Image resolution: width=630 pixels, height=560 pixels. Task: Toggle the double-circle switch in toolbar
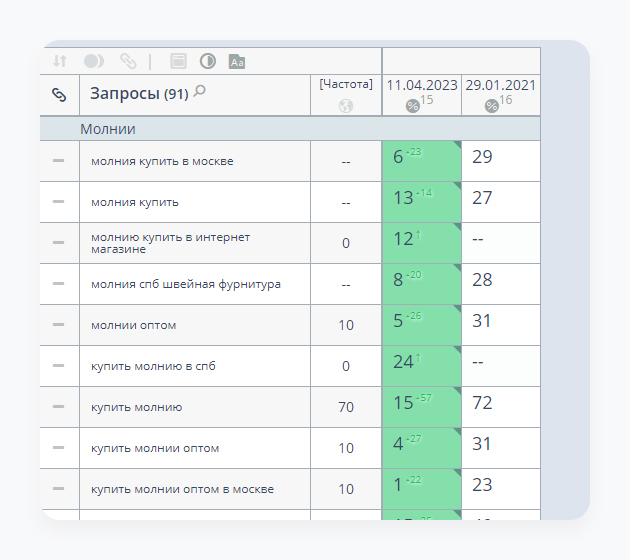coord(94,61)
